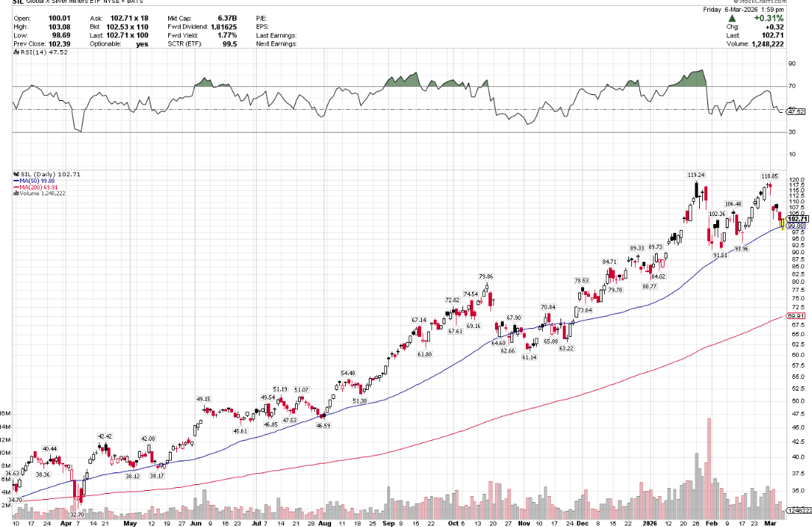
Task: Select the blue MA(50) legend line marker
Action: 15,181
